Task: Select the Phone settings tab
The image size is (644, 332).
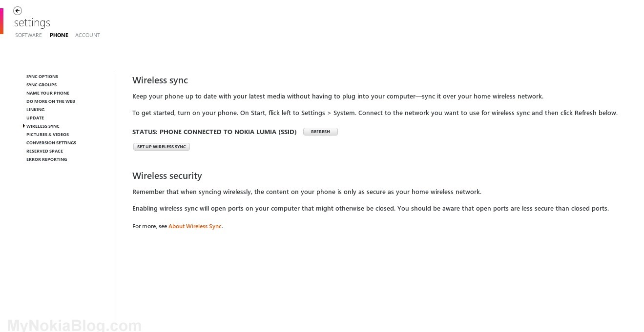Action: point(59,35)
